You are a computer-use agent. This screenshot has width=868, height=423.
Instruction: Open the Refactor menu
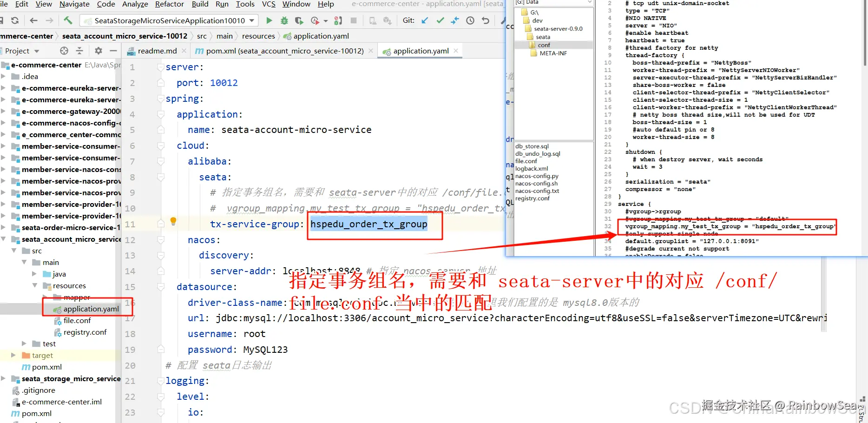[170, 4]
